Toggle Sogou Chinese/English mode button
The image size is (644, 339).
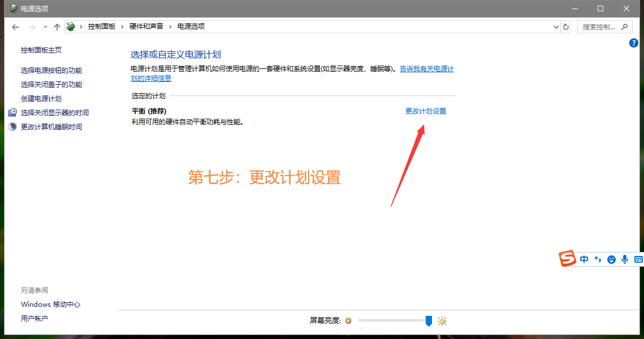(584, 259)
